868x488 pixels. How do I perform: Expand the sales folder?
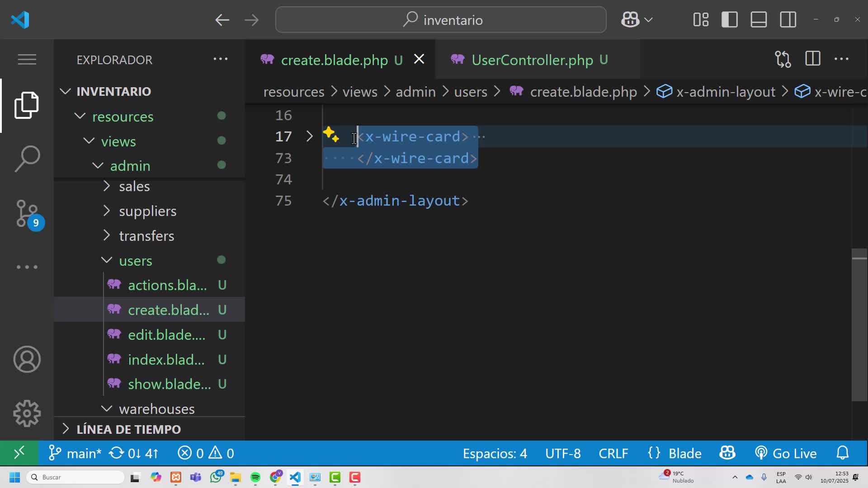point(107,186)
